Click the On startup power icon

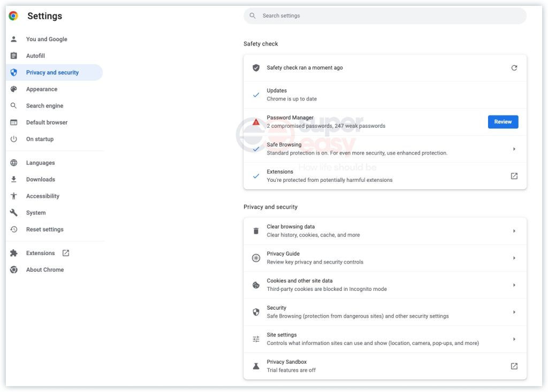(13, 139)
